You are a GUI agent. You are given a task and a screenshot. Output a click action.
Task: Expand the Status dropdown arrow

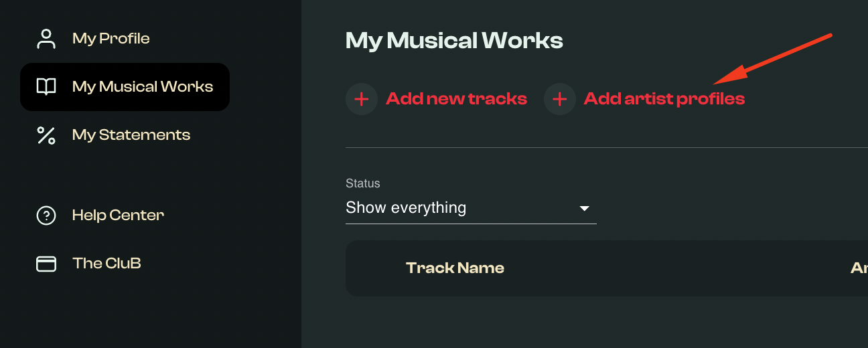click(x=584, y=208)
